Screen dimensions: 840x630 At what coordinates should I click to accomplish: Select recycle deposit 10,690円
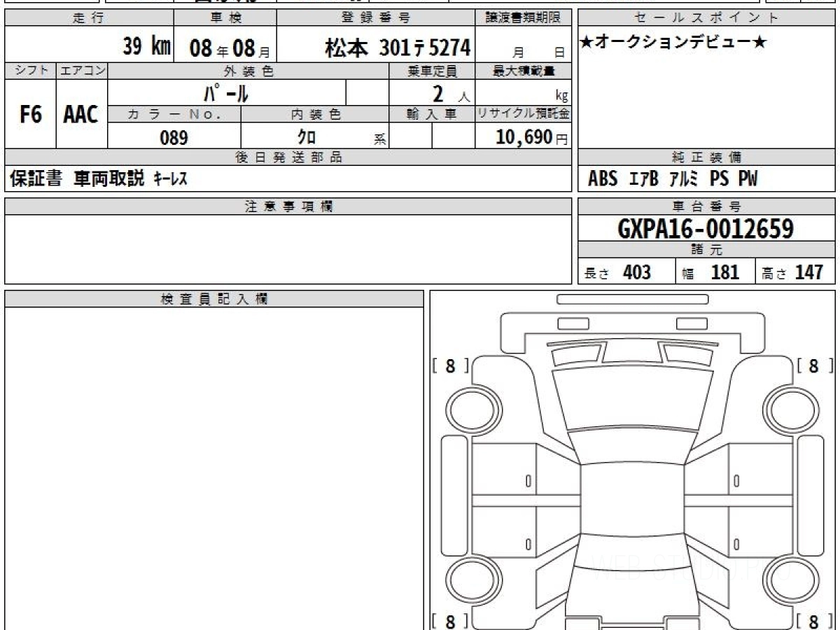[532, 137]
